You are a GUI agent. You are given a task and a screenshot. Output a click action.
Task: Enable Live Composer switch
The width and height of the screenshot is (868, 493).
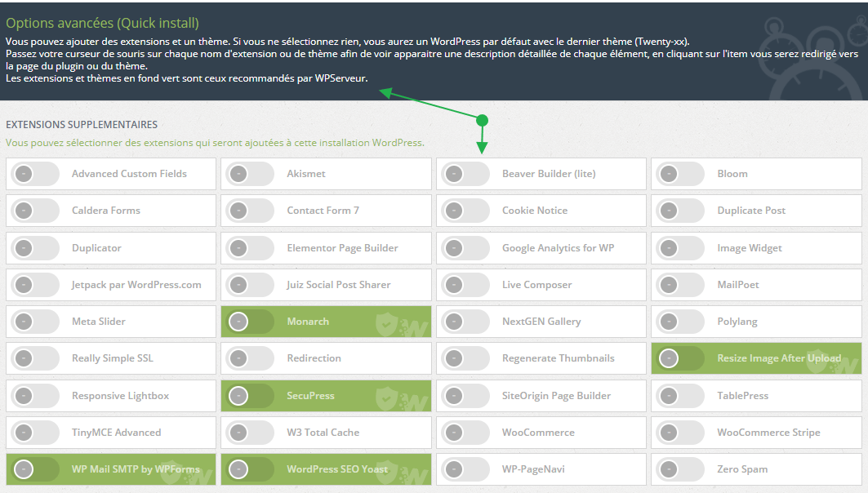465,285
